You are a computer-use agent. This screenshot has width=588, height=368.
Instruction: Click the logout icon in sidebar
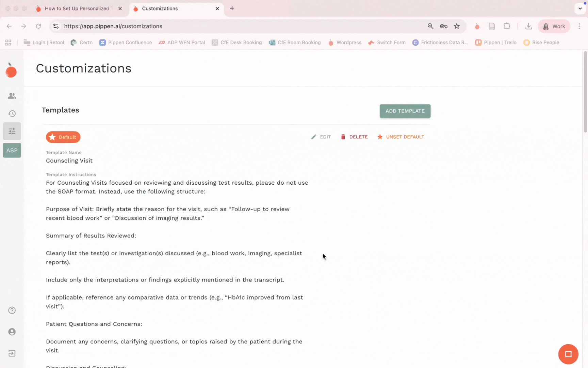pyautogui.click(x=12, y=353)
